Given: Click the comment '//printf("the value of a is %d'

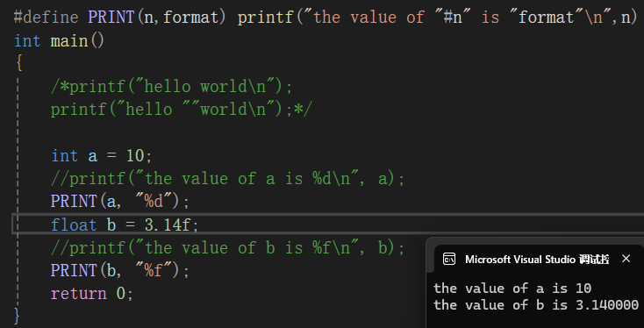Looking at the screenshot, I should coord(227,179).
